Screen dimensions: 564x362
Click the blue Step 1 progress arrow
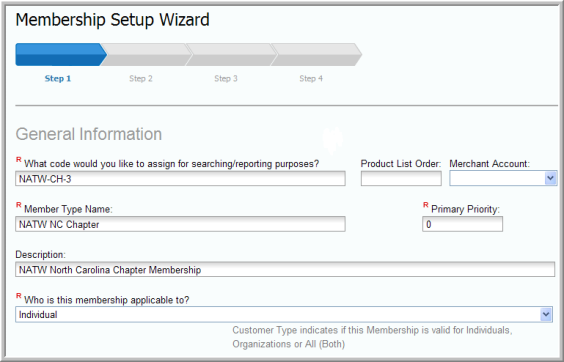[x=61, y=55]
